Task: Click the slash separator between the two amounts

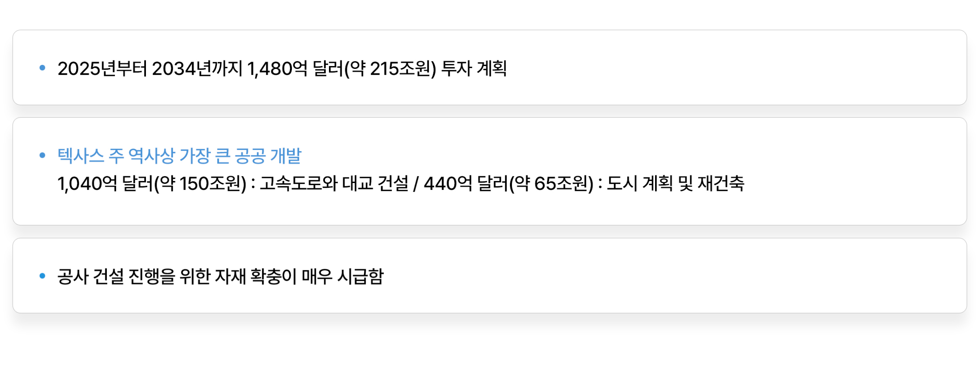Action: (416, 184)
